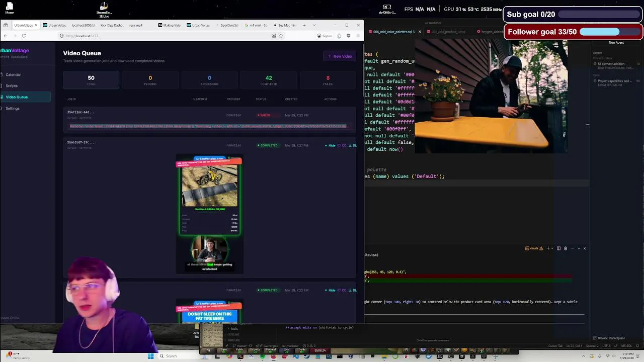
Task: Reload the localhost page
Action: (x=24, y=36)
